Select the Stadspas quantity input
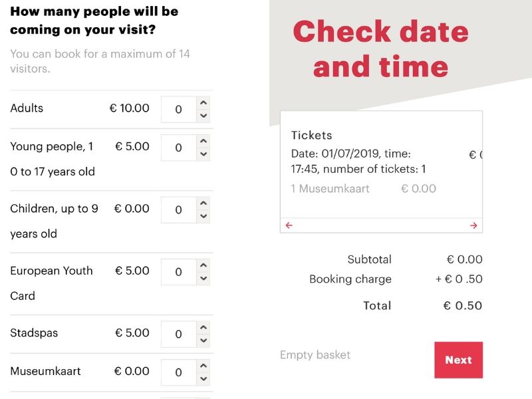Viewport: 532px width, 399px height. 178,334
